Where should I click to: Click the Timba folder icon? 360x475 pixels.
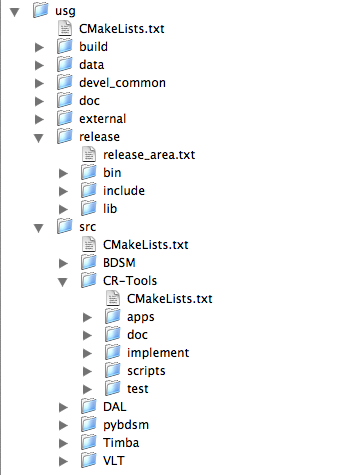click(89, 442)
